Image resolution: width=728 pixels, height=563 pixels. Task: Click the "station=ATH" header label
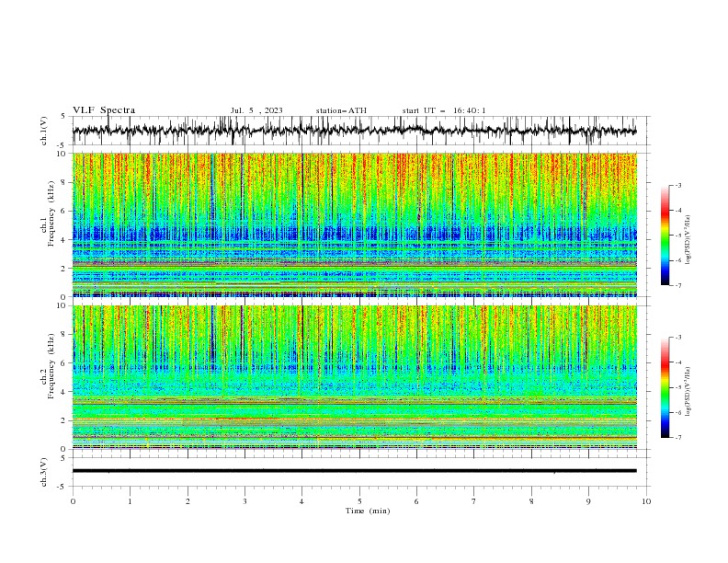coord(341,110)
